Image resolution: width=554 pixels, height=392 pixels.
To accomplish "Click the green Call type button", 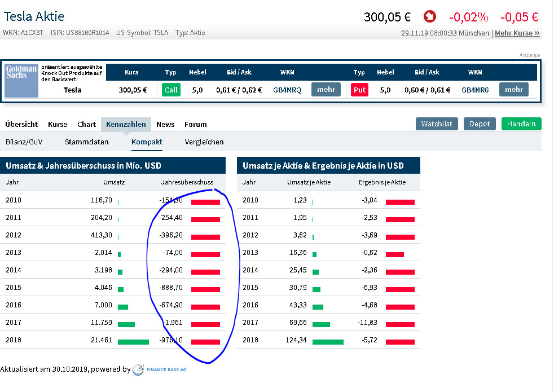I will [171, 90].
